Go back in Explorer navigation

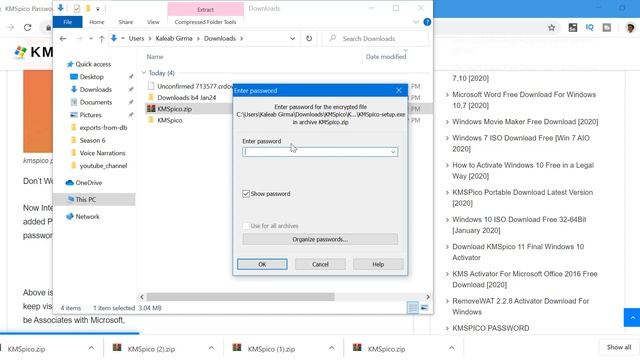click(x=63, y=38)
